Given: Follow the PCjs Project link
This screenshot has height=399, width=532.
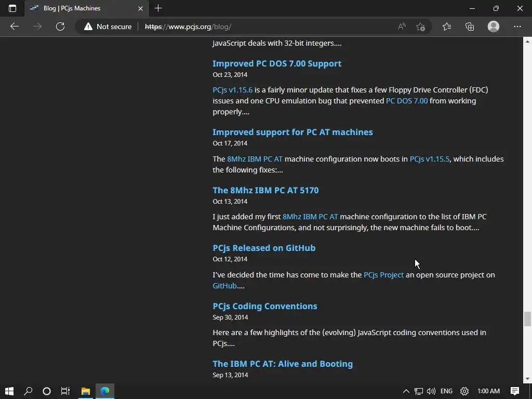Looking at the screenshot, I should point(383,275).
